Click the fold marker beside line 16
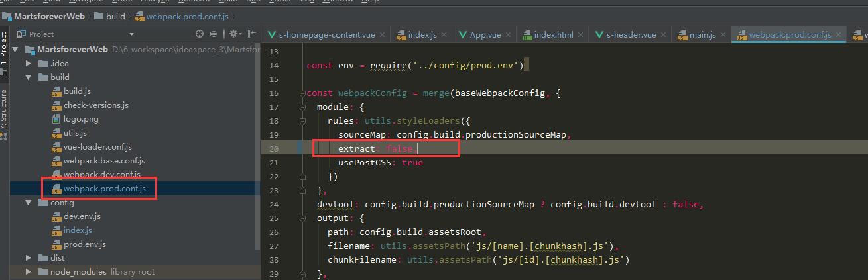This screenshot has width=868, height=280. pyautogui.click(x=302, y=93)
